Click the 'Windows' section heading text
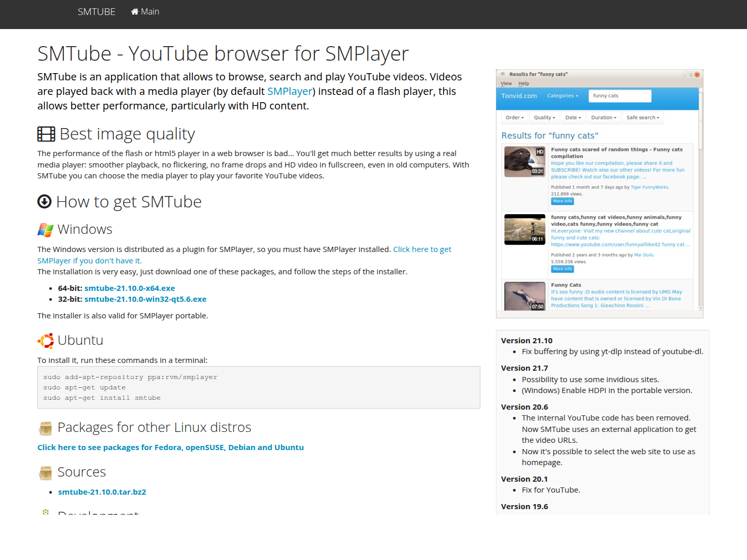The width and height of the screenshot is (747, 560). [x=85, y=229]
